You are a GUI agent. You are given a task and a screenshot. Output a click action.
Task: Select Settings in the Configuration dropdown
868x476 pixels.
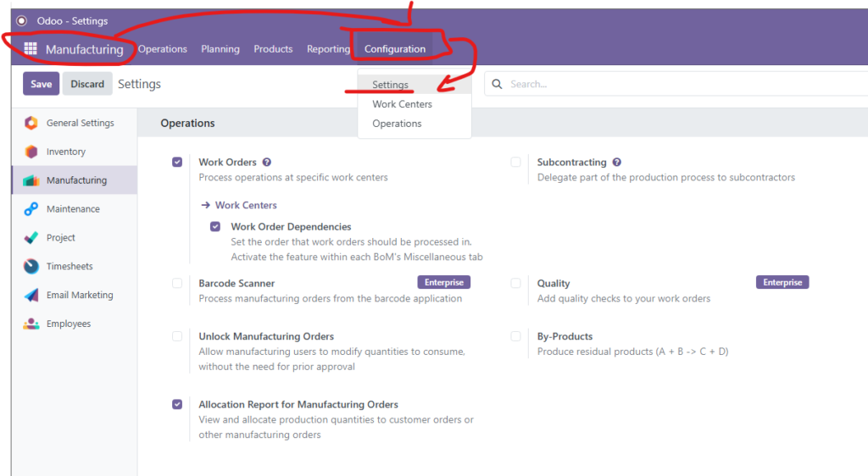[x=390, y=85]
